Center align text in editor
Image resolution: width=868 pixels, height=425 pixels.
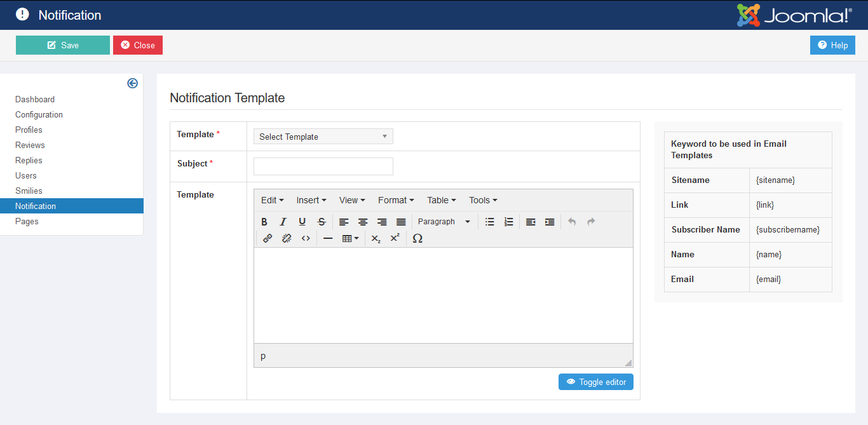[x=363, y=222]
